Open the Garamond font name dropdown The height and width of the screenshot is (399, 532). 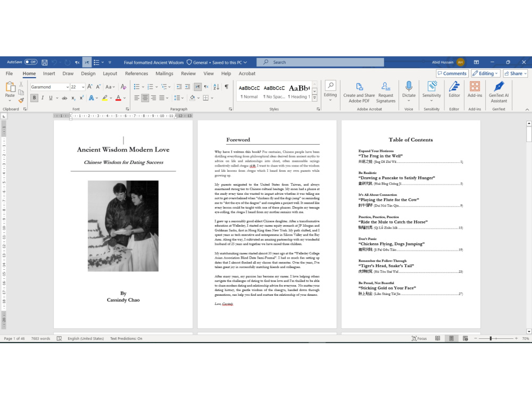click(x=68, y=87)
